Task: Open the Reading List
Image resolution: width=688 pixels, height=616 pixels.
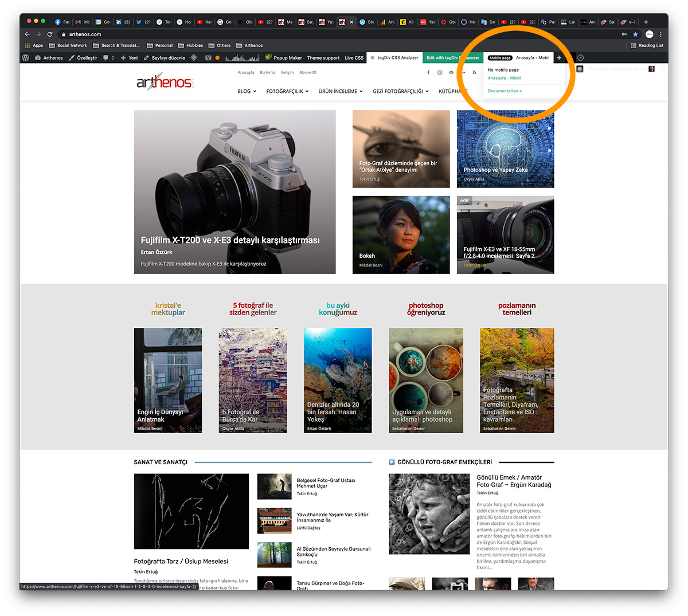Action: pyautogui.click(x=647, y=45)
